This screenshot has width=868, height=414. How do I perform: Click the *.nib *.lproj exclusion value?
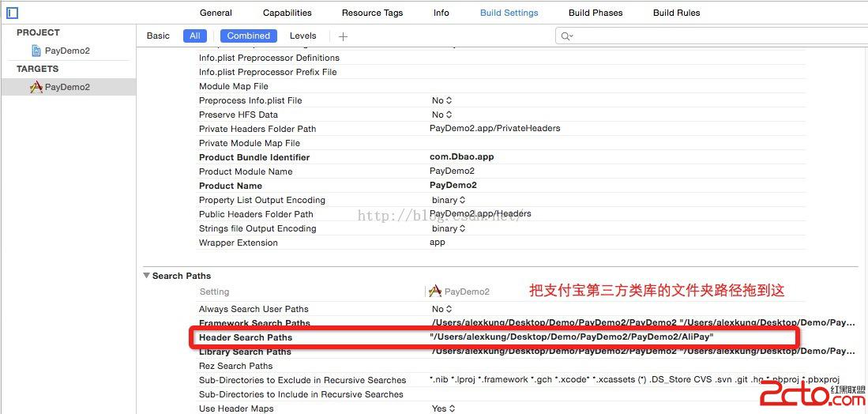click(635, 380)
